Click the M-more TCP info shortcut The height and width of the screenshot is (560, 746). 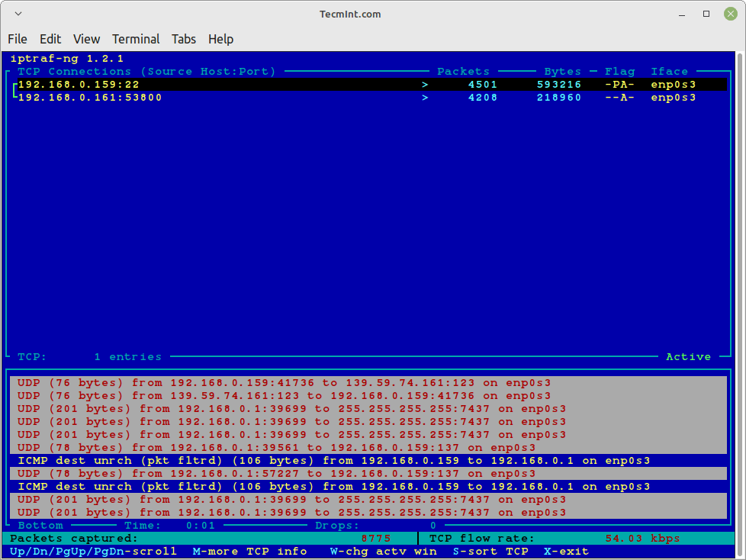249,551
